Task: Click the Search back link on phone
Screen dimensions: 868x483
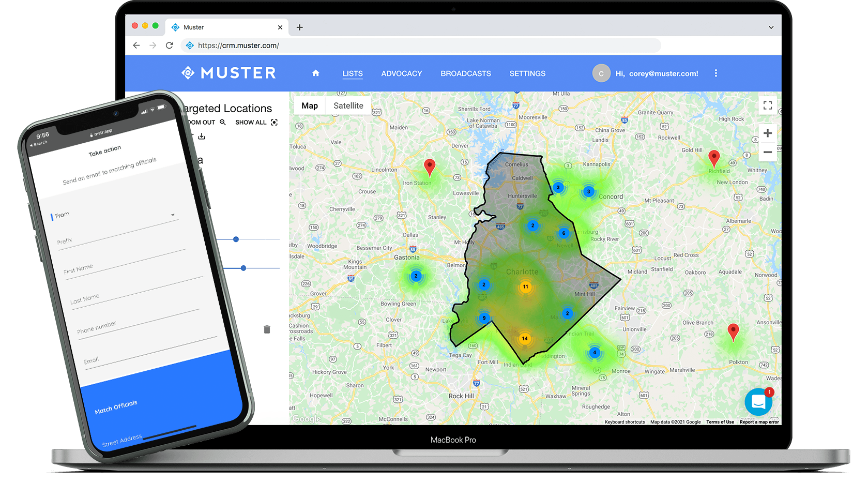Action: click(39, 144)
